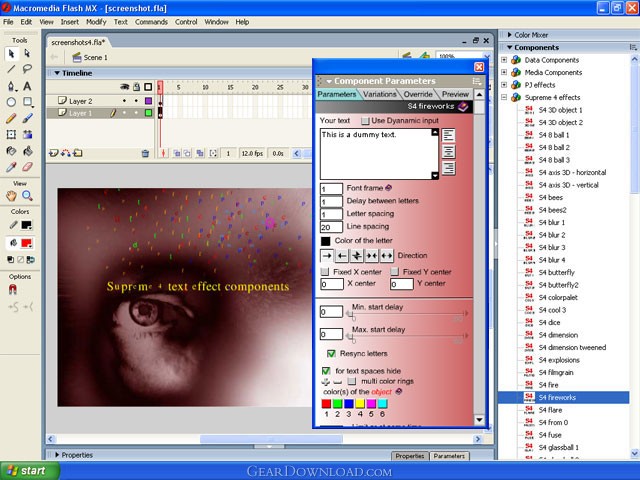Click the center-align text icon
640x480 pixels.
[x=448, y=152]
